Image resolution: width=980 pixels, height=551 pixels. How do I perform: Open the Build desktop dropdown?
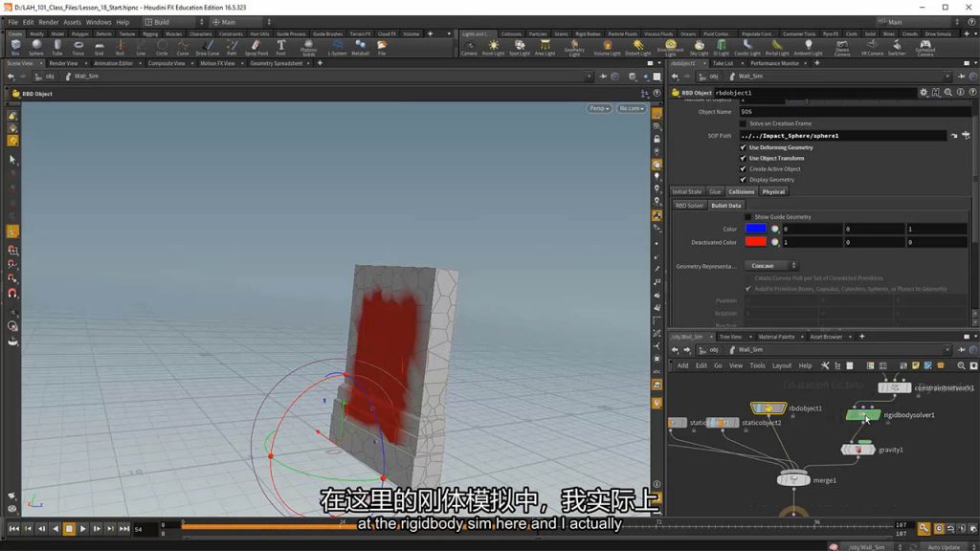coord(174,22)
